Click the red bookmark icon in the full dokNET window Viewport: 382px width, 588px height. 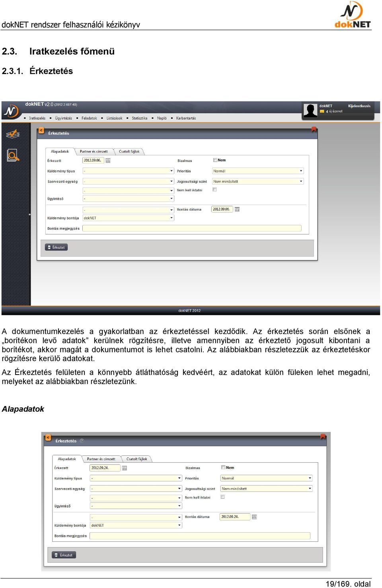tap(314, 129)
